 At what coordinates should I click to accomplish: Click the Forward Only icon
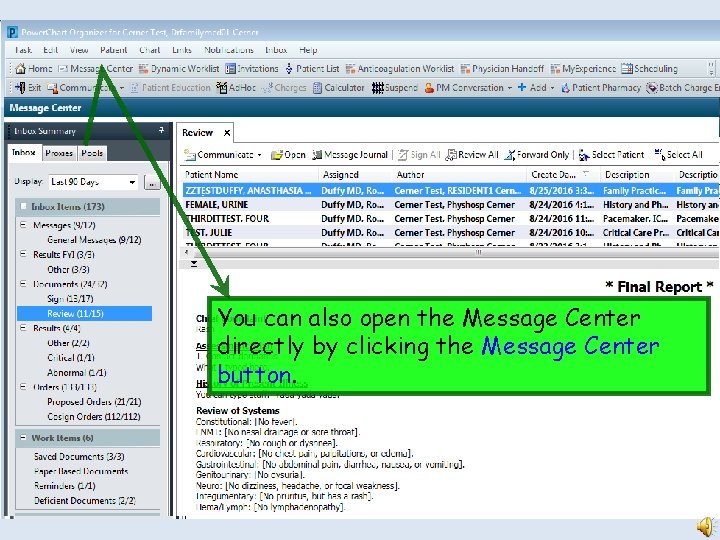coord(510,155)
